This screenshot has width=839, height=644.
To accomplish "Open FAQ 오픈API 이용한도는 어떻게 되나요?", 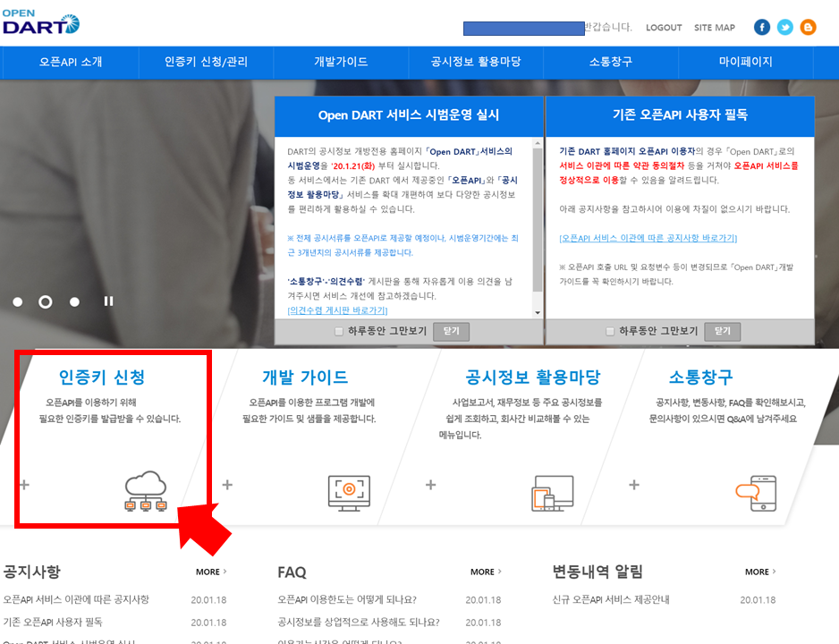I will [x=347, y=599].
